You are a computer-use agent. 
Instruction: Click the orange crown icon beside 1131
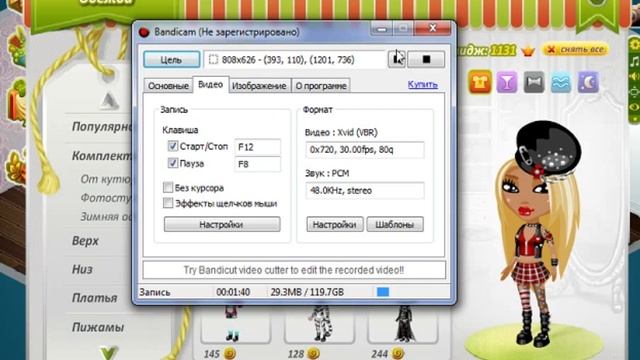click(529, 51)
